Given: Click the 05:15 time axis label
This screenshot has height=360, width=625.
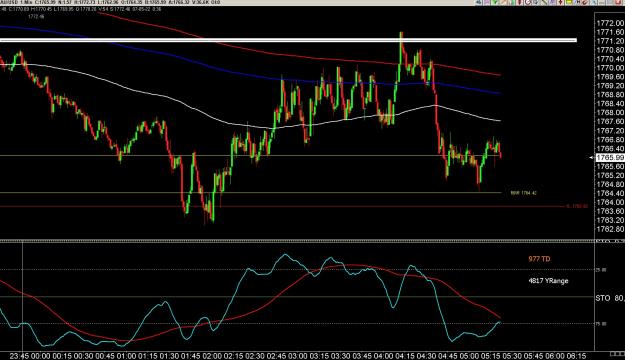Looking at the screenshot, I should pos(491,356).
